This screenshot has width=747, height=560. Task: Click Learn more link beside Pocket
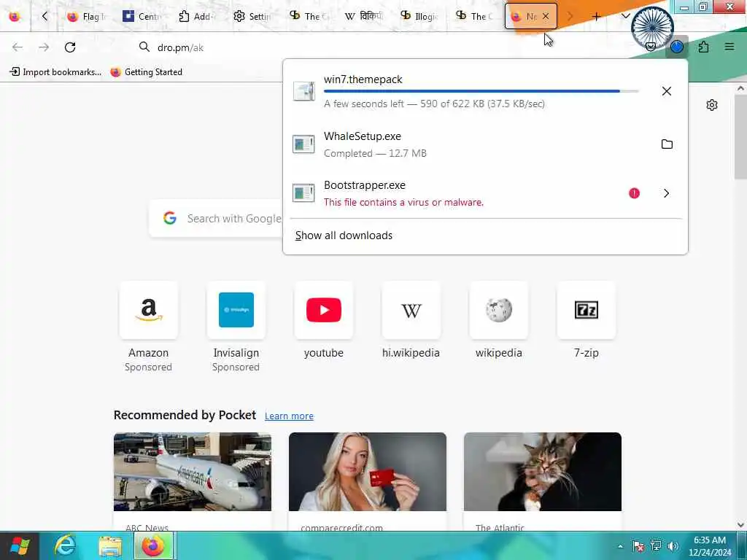pos(289,416)
